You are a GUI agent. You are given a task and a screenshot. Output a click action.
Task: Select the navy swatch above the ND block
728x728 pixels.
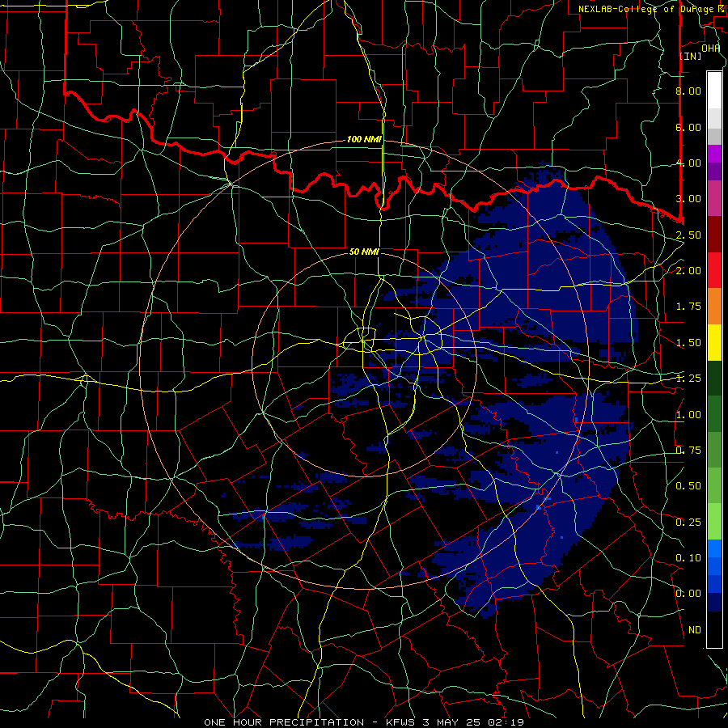714,602
